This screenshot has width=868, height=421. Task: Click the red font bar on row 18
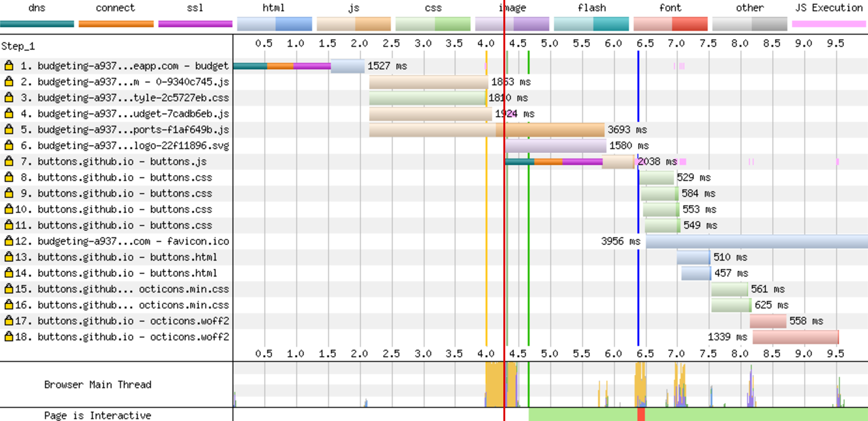pyautogui.click(x=795, y=337)
